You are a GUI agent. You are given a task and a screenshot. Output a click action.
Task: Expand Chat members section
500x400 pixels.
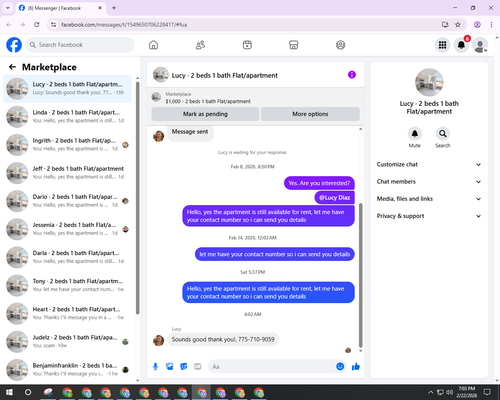click(429, 182)
